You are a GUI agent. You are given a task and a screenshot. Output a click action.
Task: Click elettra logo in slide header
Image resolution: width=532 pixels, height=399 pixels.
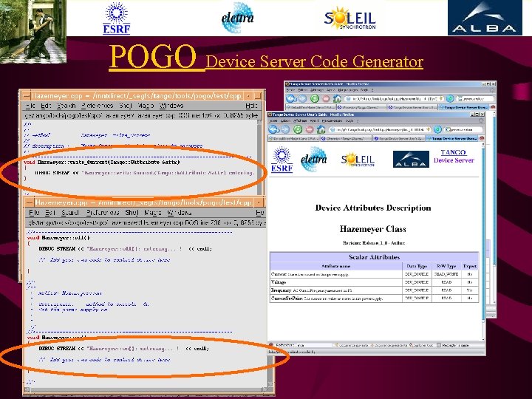[237, 17]
